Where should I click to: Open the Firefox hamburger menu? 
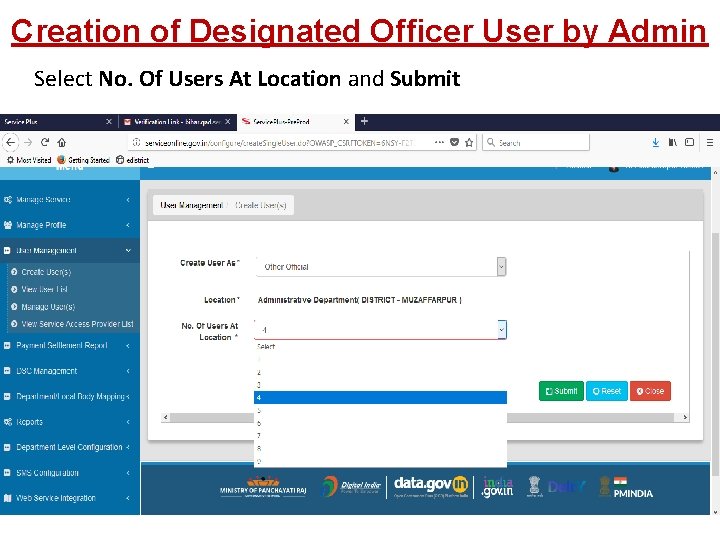click(709, 142)
